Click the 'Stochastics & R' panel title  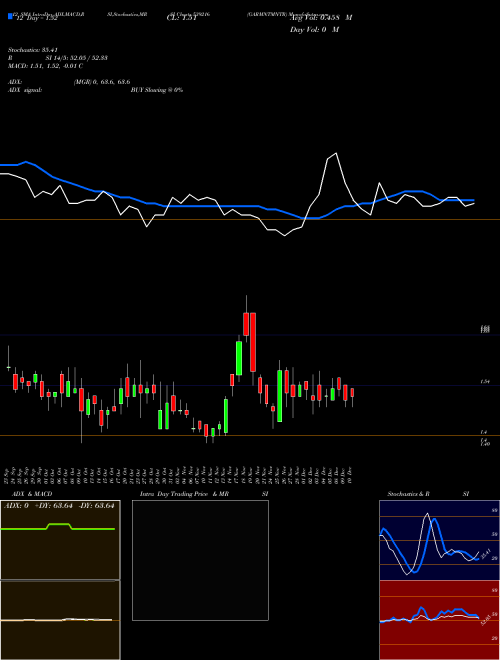409,494
